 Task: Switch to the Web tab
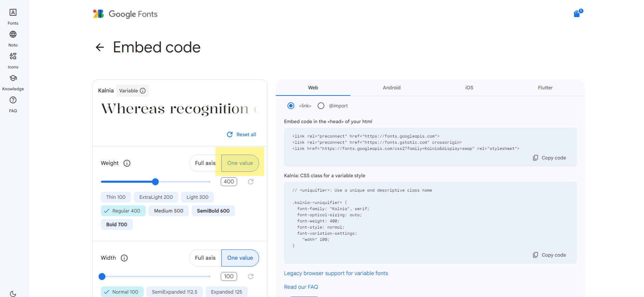tap(313, 88)
